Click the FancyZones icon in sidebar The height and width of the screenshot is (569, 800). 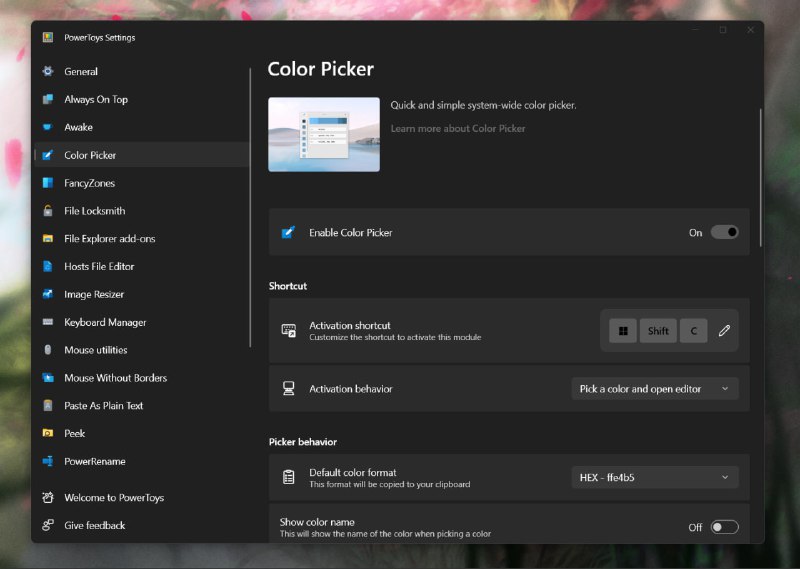[x=47, y=183]
